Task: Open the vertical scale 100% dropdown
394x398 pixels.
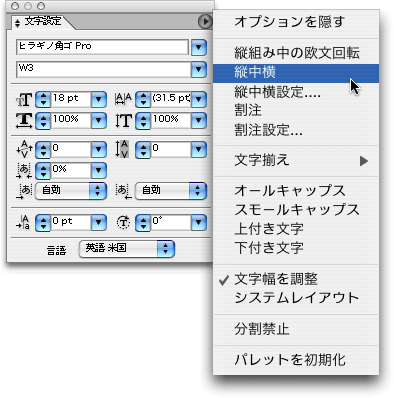Action: (199, 120)
